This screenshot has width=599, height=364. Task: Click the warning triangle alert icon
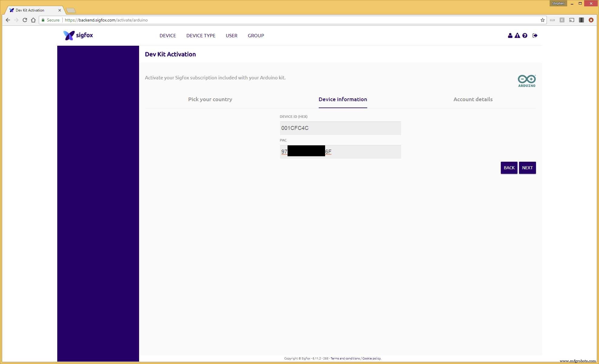click(517, 35)
